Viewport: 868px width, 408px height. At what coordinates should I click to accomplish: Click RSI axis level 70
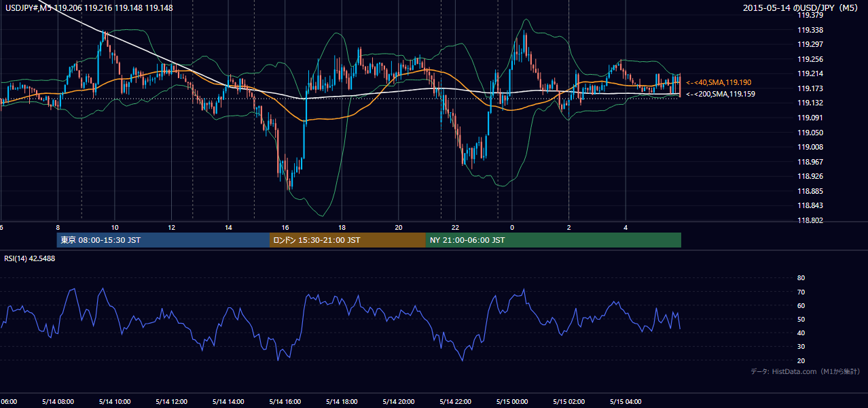tap(801, 292)
